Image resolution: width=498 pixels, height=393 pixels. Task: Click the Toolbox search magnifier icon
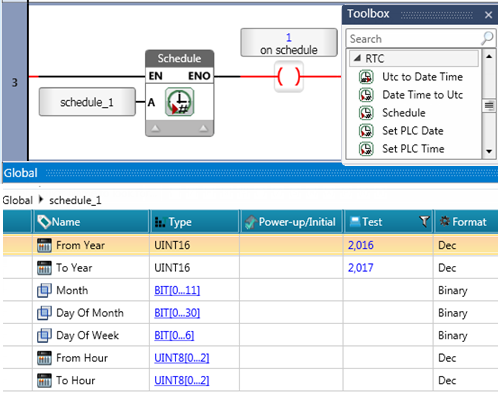click(487, 39)
